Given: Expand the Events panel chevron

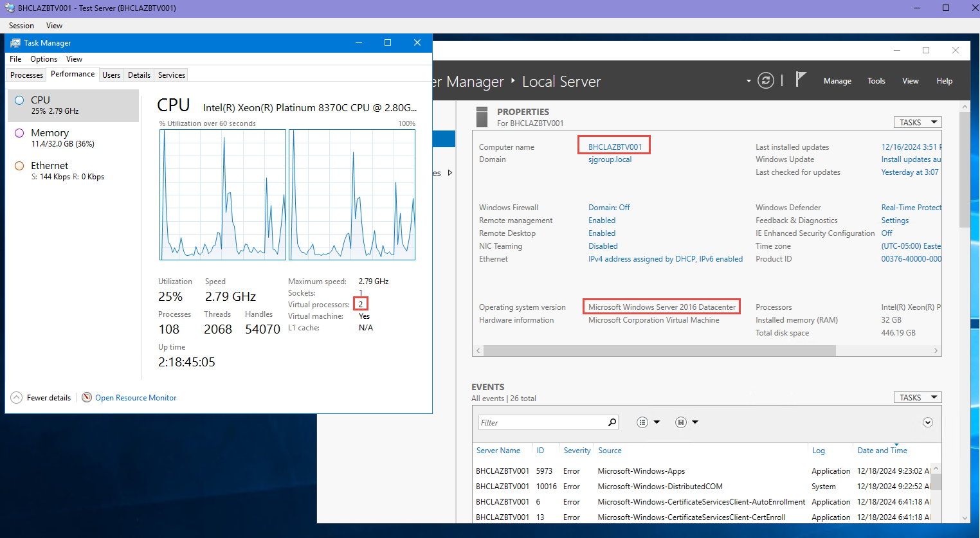Looking at the screenshot, I should point(928,422).
